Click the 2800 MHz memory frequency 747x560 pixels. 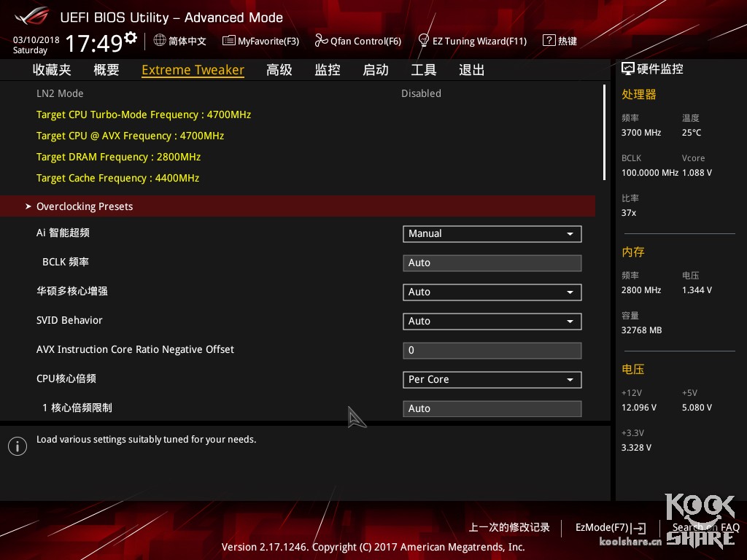(641, 290)
